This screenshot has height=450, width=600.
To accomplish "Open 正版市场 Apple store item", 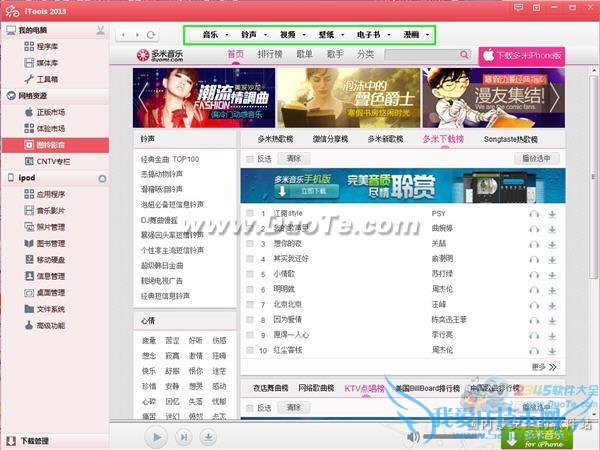I will point(45,112).
